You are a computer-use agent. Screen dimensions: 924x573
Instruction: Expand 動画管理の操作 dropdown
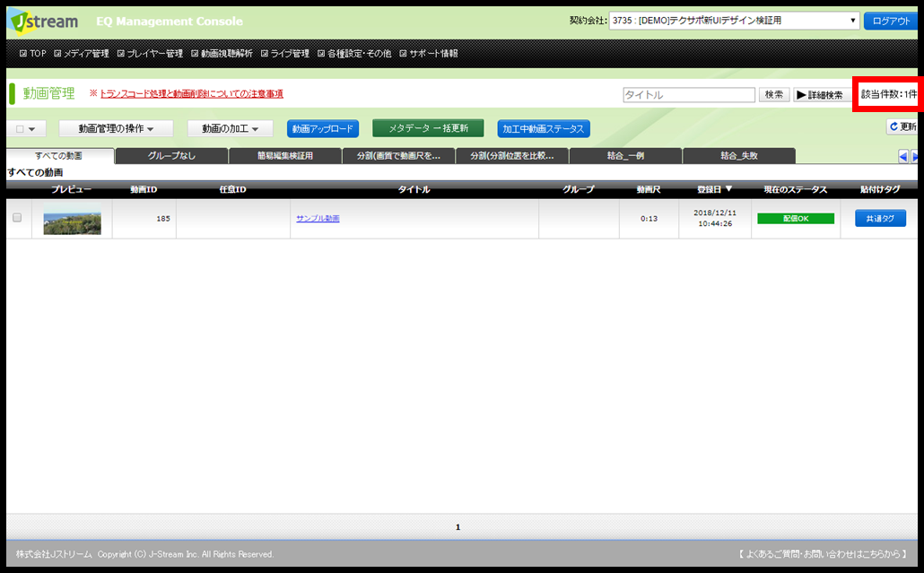pos(116,128)
